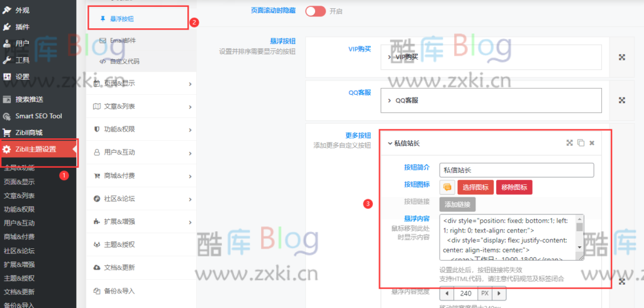This screenshot has width=644, height=308.
Task: Click the orange chat icon preview
Action: [x=447, y=187]
